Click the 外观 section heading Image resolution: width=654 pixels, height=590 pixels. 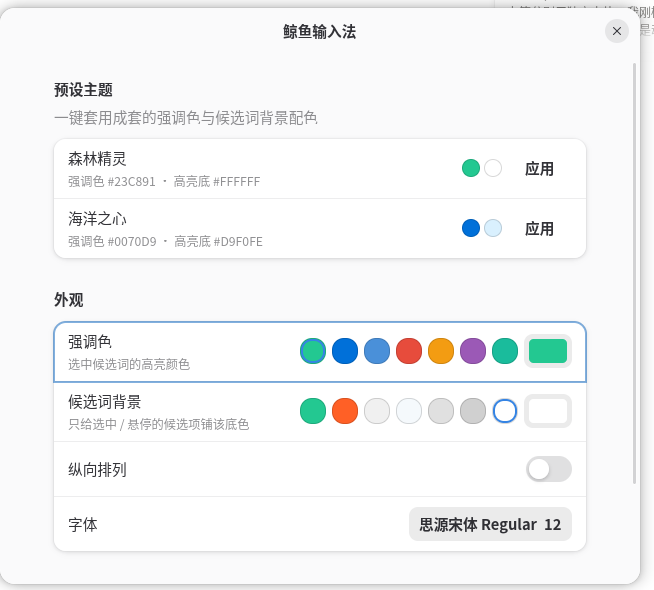[69, 300]
